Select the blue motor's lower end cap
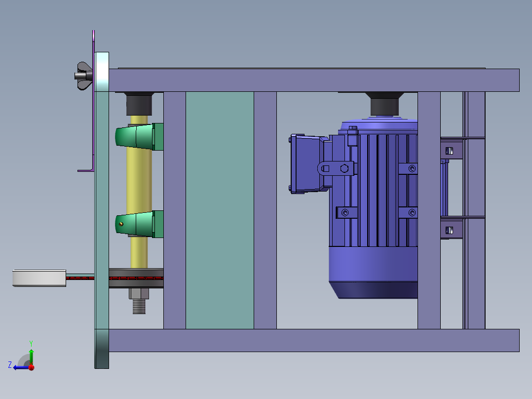The image size is (532, 399). point(375,290)
